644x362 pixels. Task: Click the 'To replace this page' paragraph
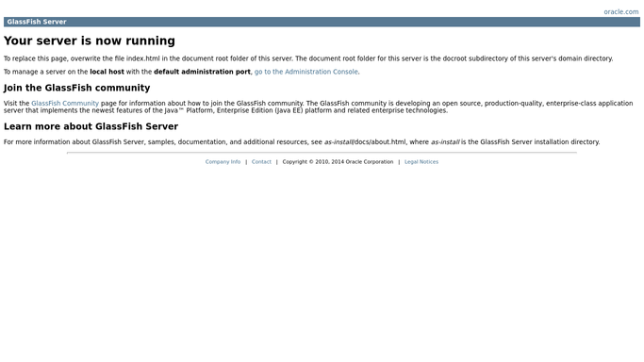308,58
